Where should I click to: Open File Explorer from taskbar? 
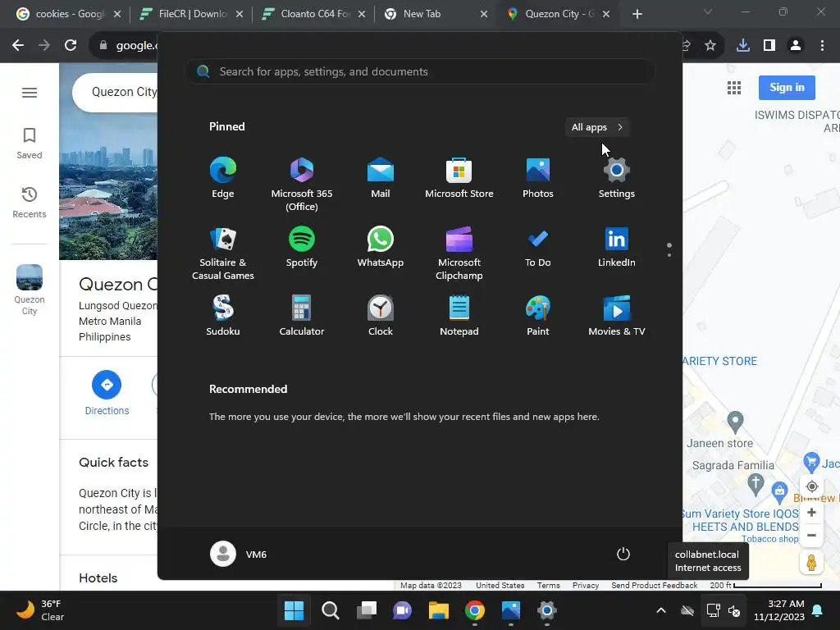coord(439,610)
